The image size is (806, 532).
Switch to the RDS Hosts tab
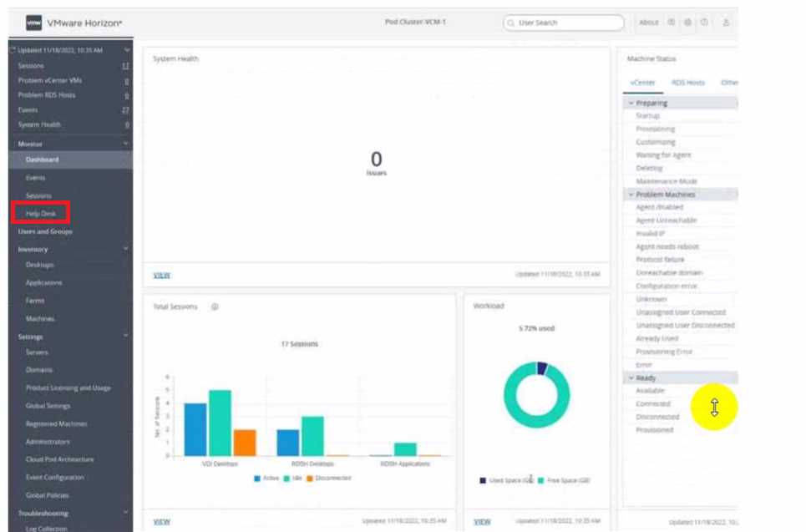click(688, 83)
